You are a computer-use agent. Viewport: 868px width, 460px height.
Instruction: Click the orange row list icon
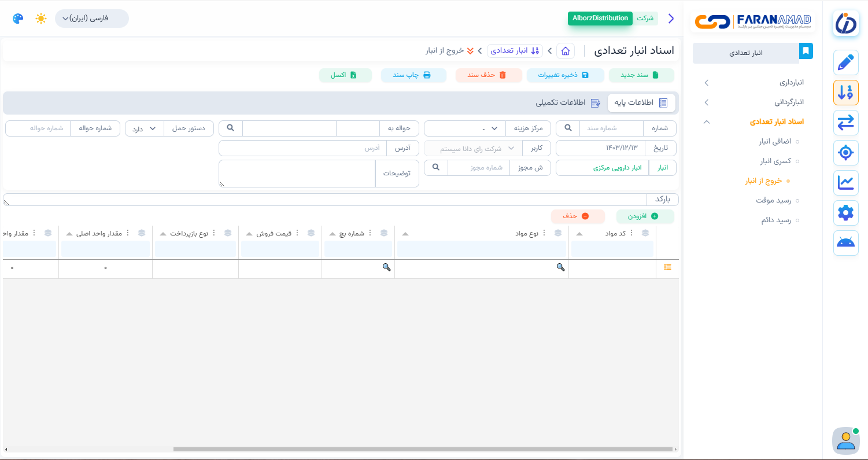tap(668, 267)
